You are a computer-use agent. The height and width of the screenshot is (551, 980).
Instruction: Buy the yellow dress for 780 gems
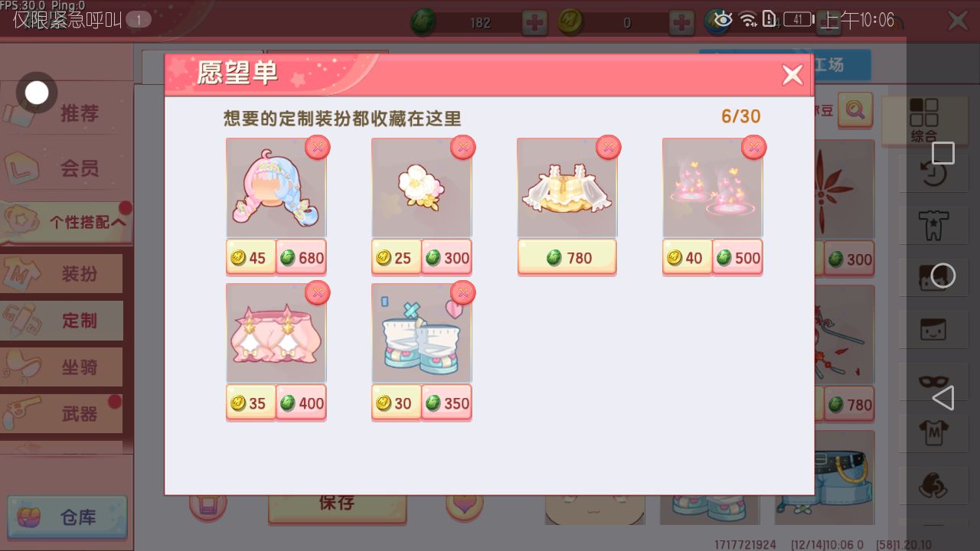(x=567, y=258)
